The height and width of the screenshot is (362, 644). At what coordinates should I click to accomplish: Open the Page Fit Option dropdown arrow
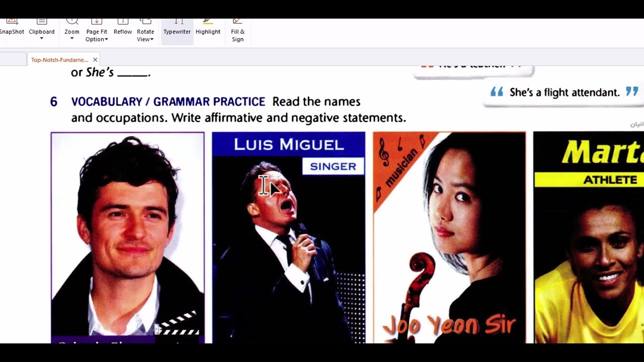coord(106,40)
